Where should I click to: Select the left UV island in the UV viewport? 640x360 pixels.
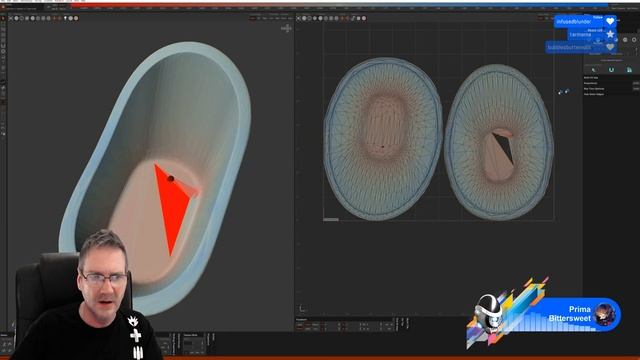pos(383,139)
